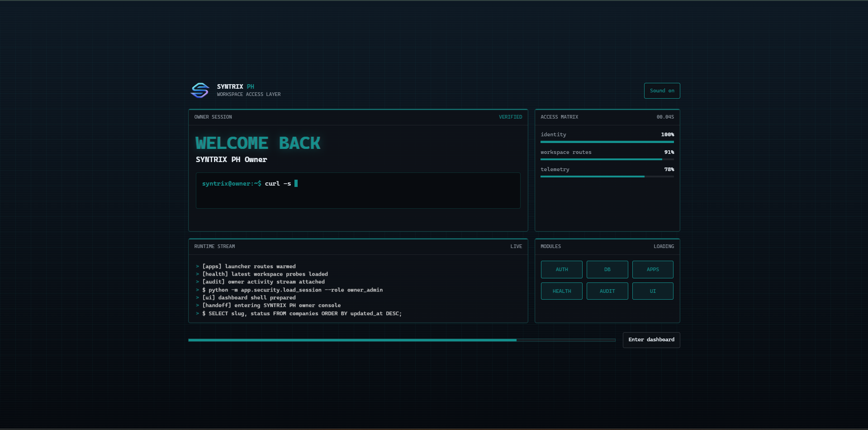Click the VERIFIED status label

[x=510, y=117]
